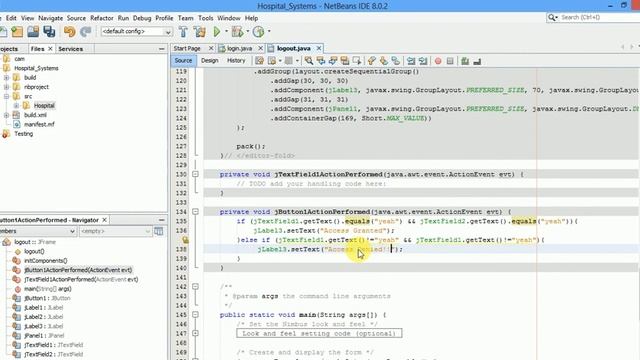Minimize the Files panel group
640x360 pixels.
tap(162, 49)
